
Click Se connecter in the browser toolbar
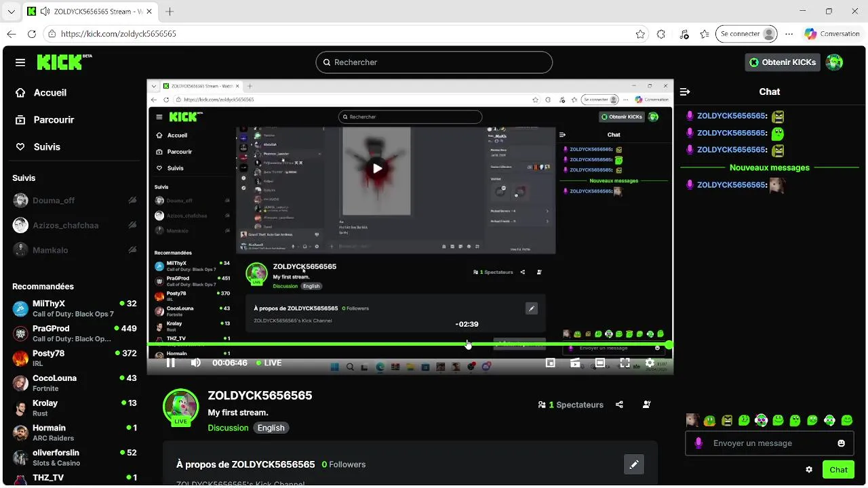tap(746, 34)
